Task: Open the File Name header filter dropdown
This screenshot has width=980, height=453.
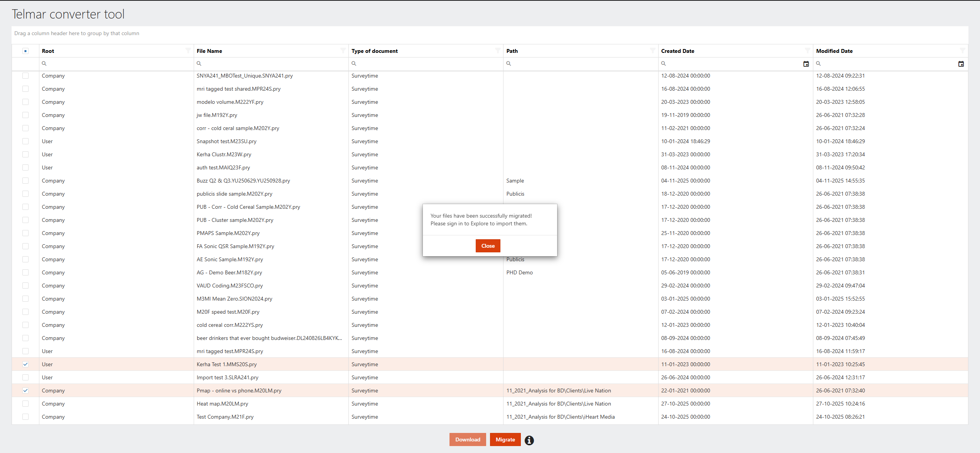Action: click(x=343, y=51)
